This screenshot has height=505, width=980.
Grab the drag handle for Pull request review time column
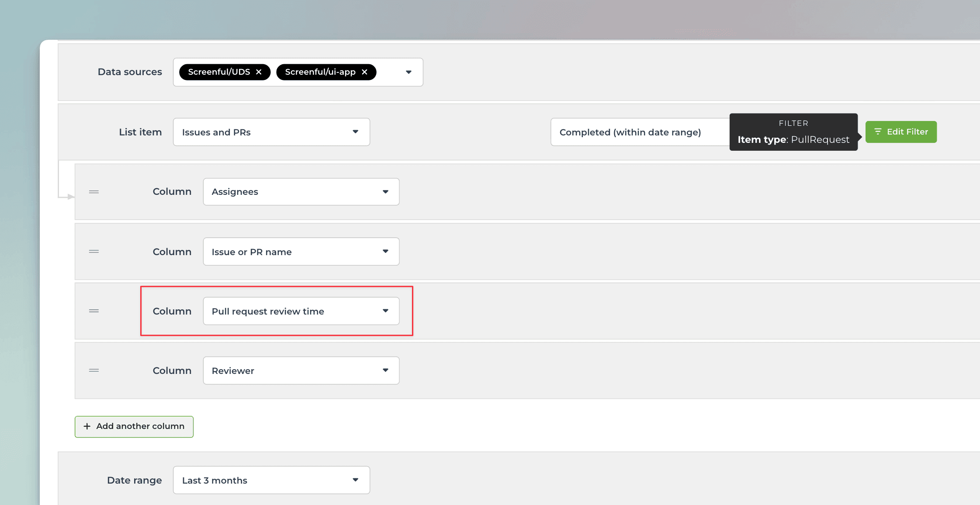click(x=94, y=311)
